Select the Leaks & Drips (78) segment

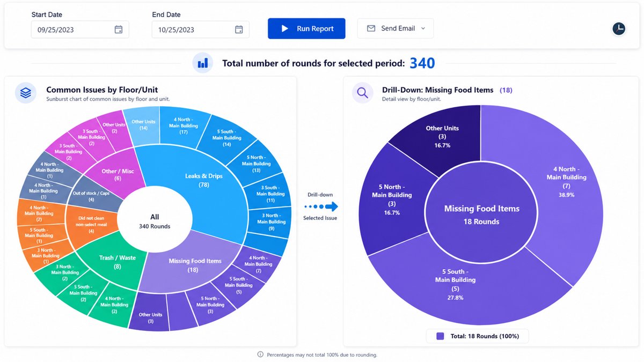tap(204, 180)
